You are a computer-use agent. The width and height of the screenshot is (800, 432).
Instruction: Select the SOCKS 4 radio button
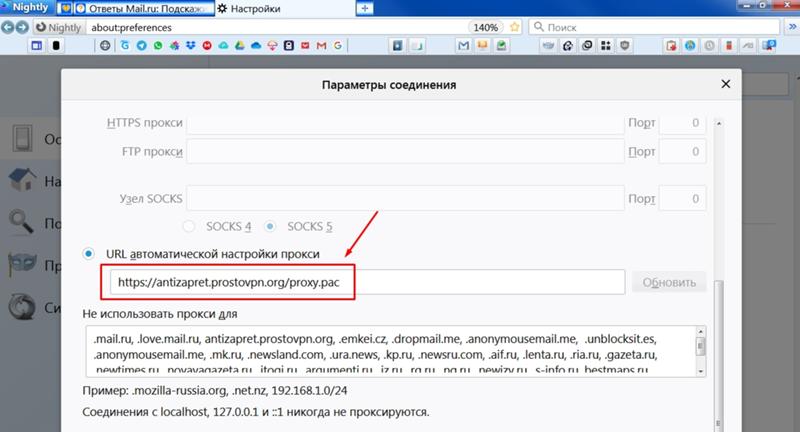click(189, 226)
